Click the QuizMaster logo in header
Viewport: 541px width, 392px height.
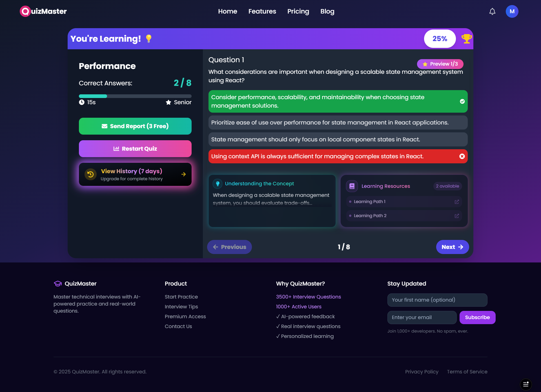pyautogui.click(x=43, y=11)
